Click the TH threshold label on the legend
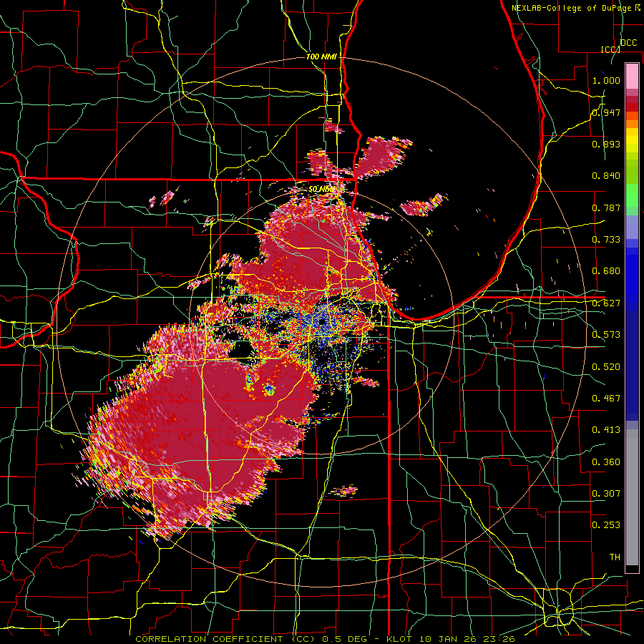 pyautogui.click(x=615, y=557)
